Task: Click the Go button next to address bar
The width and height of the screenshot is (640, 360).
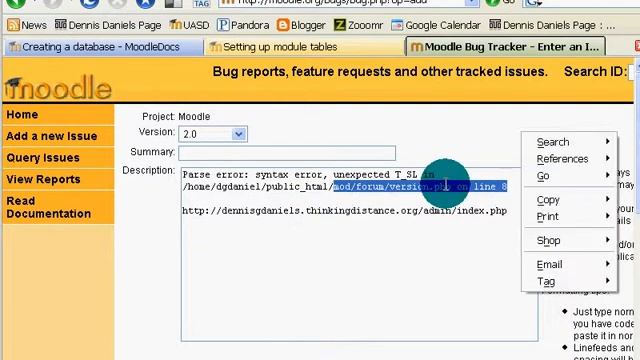Action: point(500,2)
